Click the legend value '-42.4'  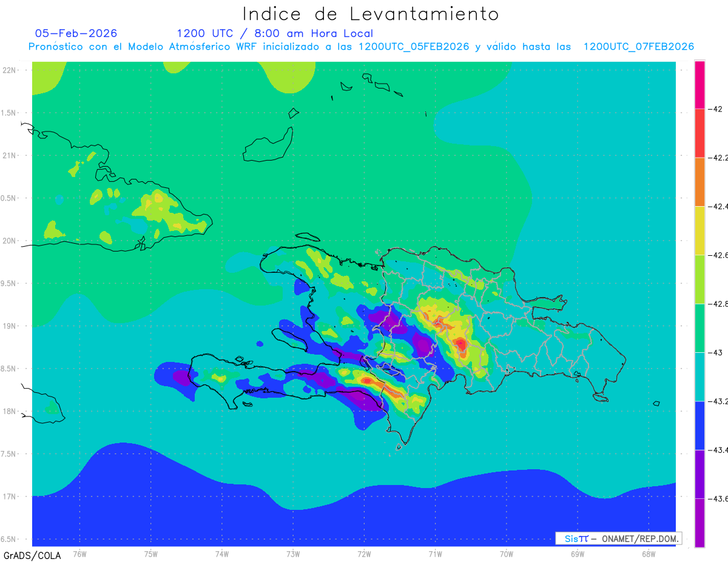(x=718, y=206)
